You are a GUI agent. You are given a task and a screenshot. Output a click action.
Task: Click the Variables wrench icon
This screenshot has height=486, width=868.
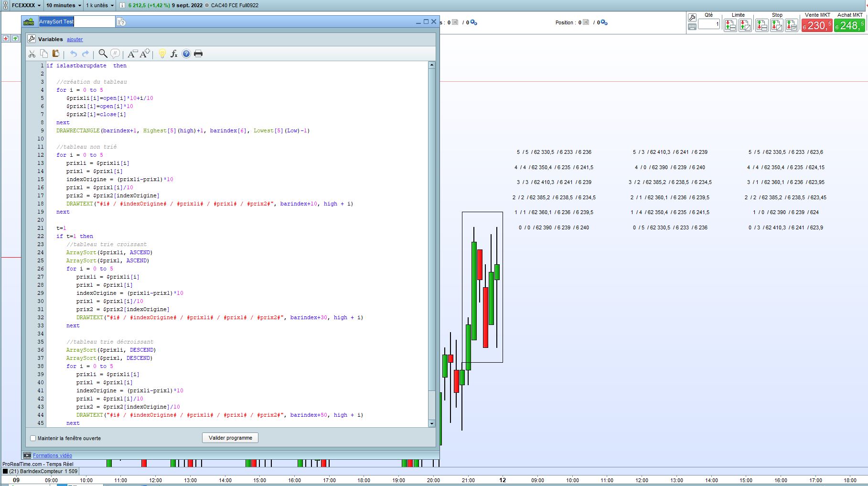click(x=32, y=39)
